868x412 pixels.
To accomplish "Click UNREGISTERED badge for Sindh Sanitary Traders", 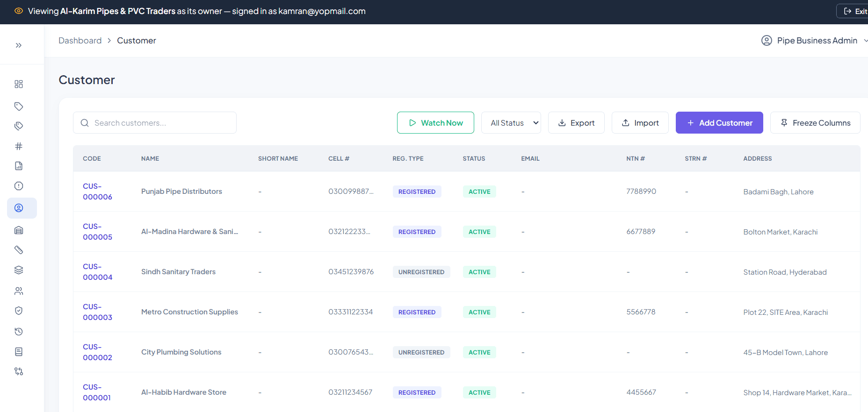I will pyautogui.click(x=421, y=272).
